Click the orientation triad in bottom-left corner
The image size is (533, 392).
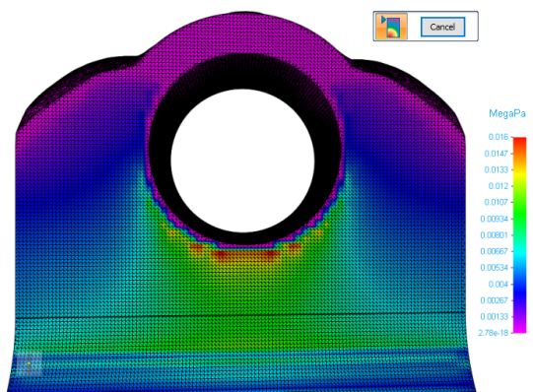pyautogui.click(x=30, y=364)
